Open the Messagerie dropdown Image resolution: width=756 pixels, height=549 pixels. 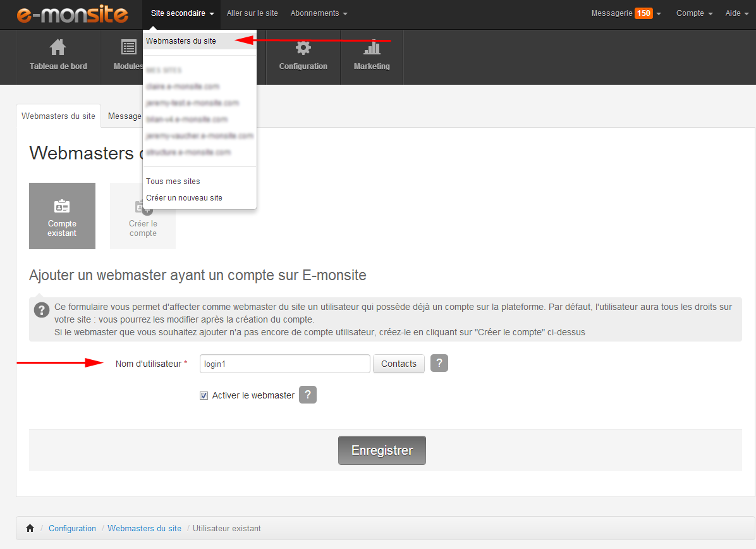[x=626, y=13]
